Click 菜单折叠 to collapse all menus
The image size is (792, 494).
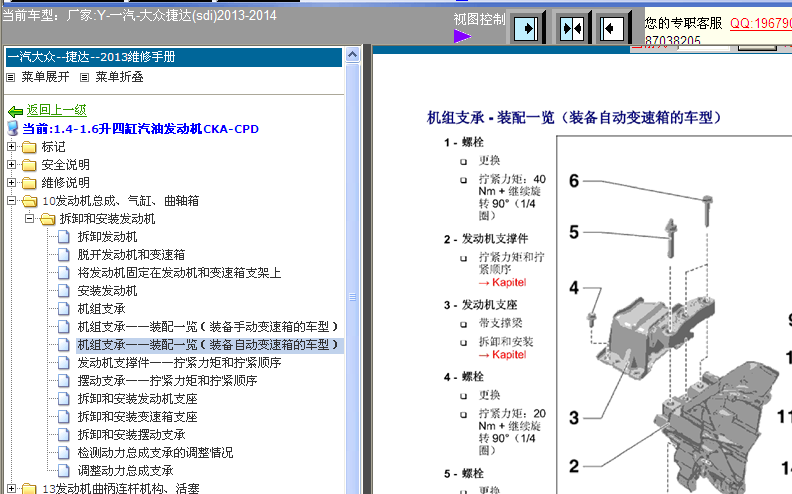coord(119,77)
